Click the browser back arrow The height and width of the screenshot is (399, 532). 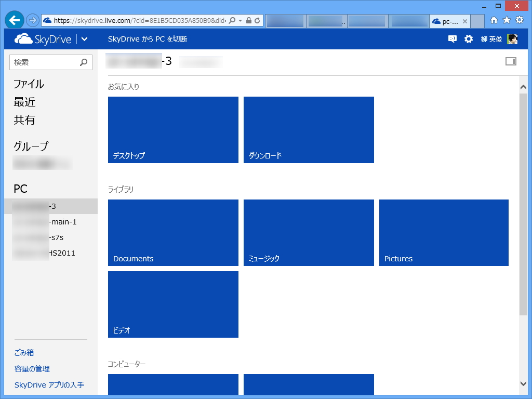tap(14, 20)
